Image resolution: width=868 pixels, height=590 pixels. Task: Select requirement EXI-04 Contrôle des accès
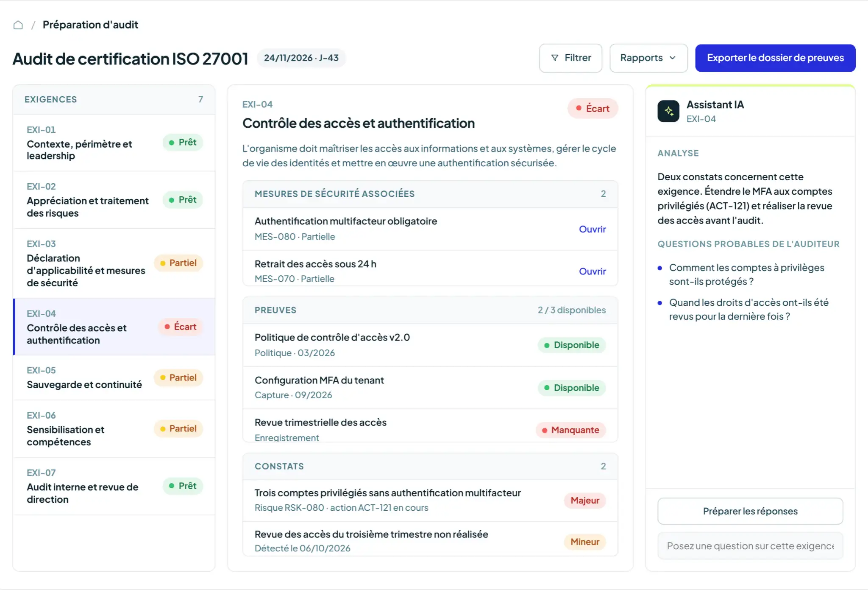(114, 327)
